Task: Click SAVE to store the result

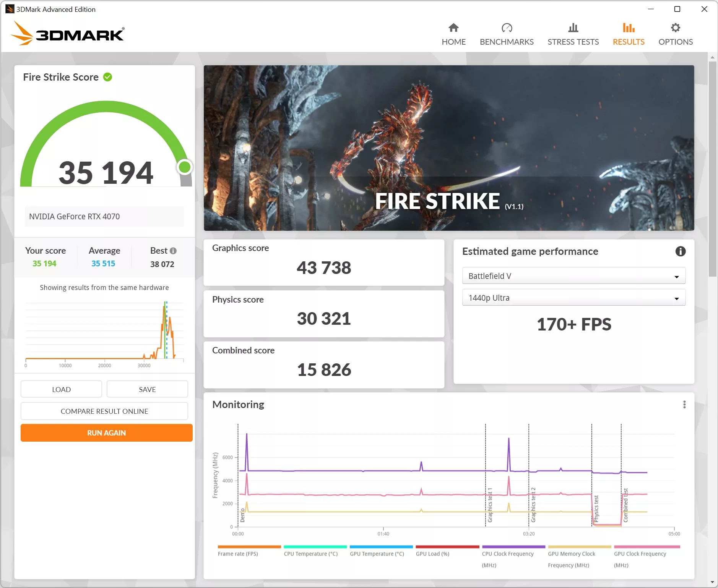Action: pos(147,389)
